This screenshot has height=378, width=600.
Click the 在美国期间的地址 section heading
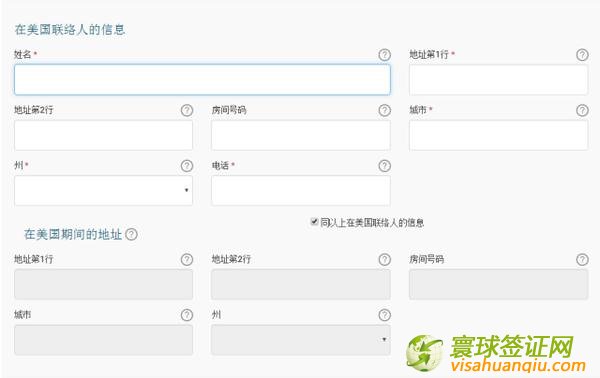coord(73,234)
